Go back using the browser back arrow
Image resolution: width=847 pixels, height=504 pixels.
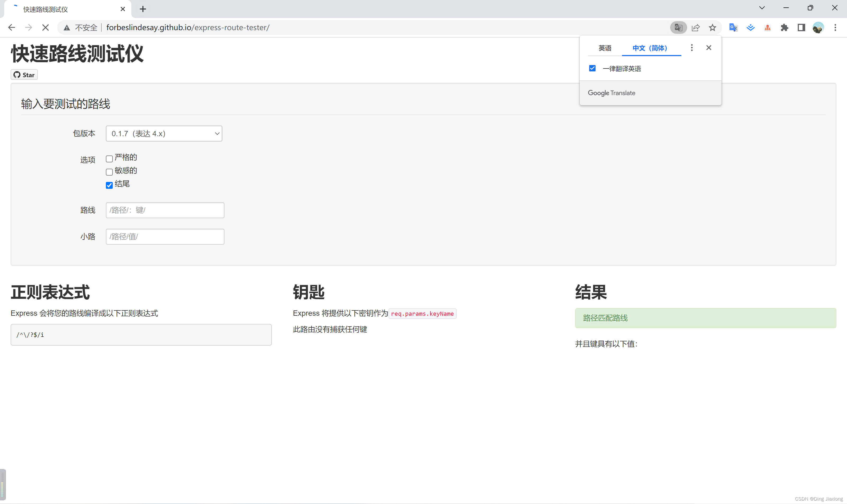12,28
